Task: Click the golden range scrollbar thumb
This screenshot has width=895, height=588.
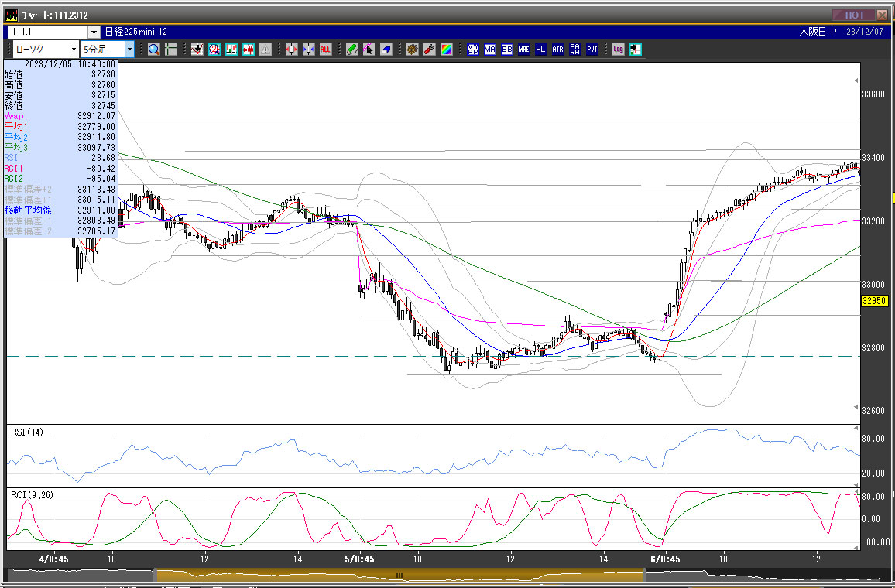Action: (399, 575)
